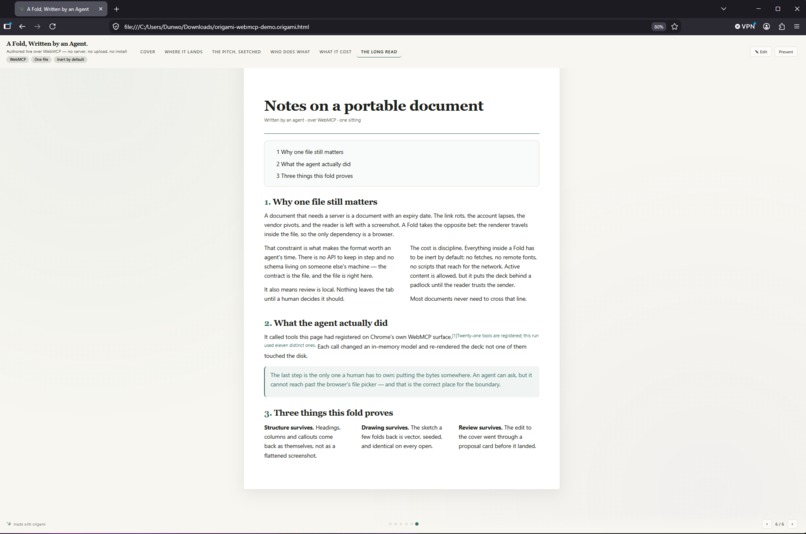
Task: Click 'Most documents never need to cross that line.'
Action: coord(468,299)
